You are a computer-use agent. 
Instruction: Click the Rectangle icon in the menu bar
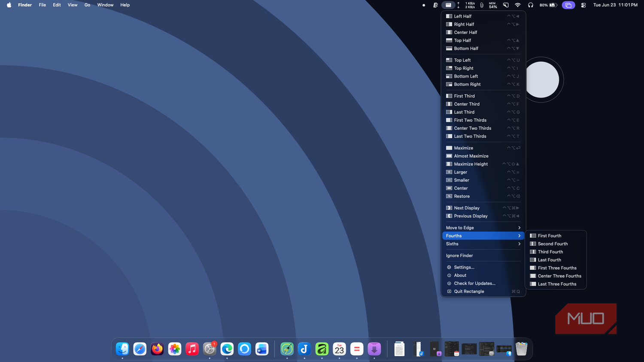pos(448,5)
